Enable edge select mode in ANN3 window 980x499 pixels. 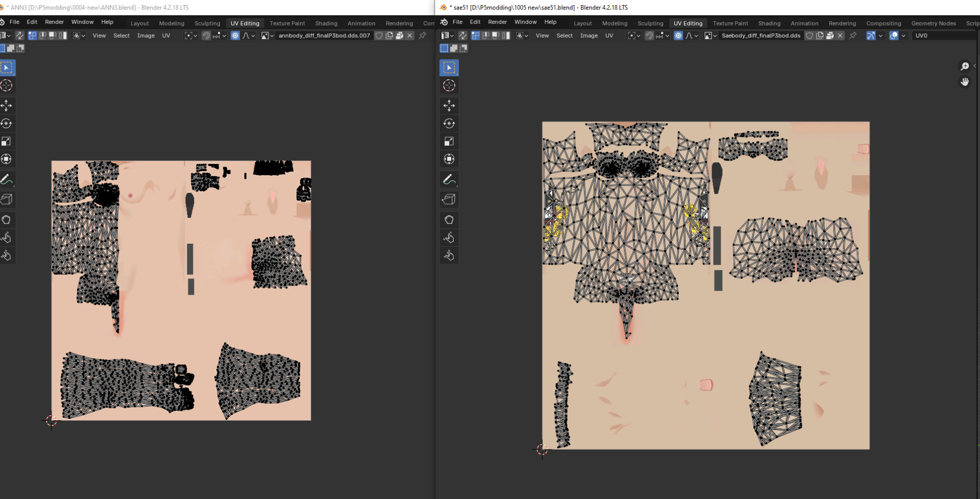tap(42, 36)
